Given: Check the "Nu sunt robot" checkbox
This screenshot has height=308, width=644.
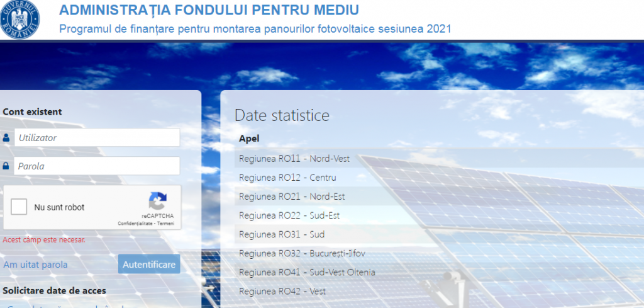Looking at the screenshot, I should point(19,207).
